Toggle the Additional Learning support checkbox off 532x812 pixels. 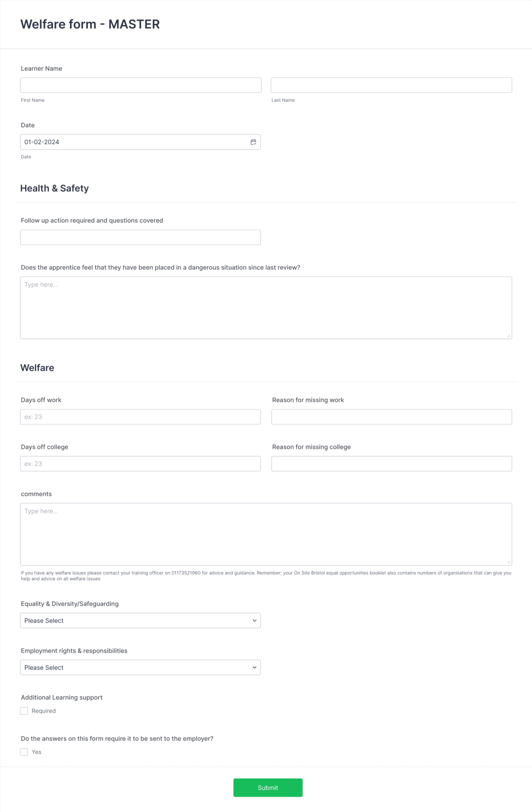24,710
